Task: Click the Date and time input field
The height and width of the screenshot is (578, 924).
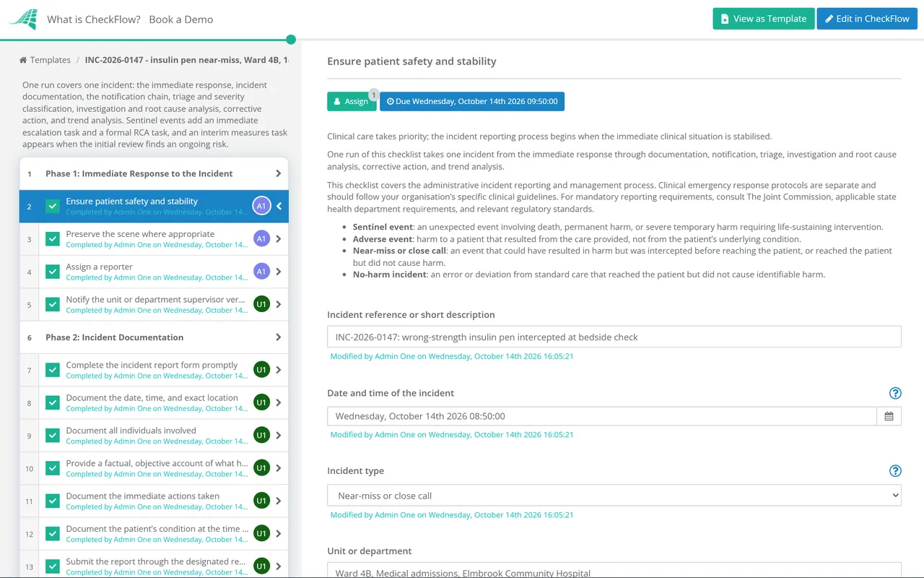Action: pos(602,416)
